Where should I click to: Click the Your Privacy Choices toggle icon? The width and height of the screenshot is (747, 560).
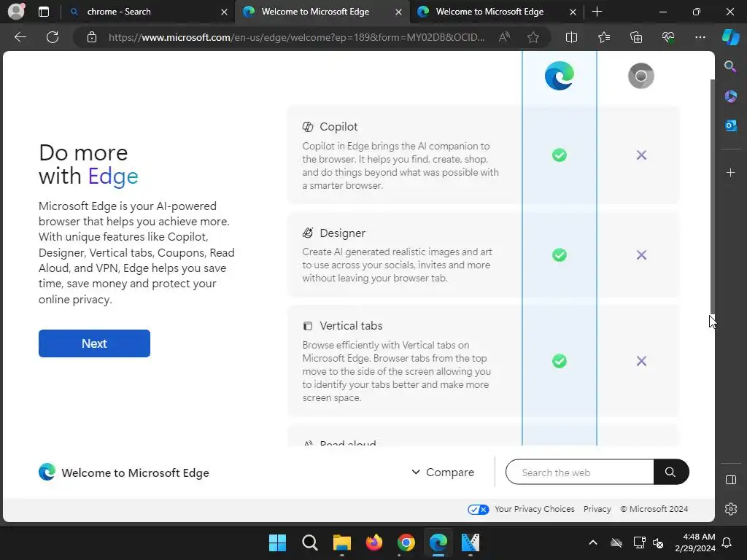click(x=478, y=510)
